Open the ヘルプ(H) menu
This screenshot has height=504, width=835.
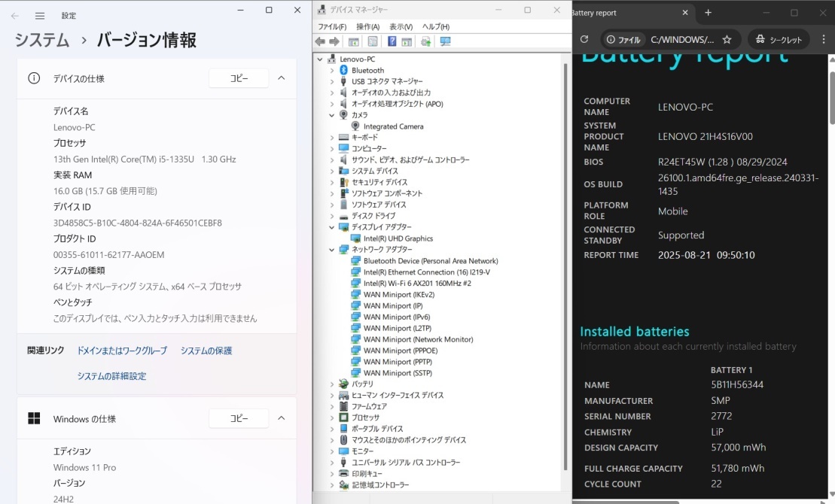(x=436, y=26)
